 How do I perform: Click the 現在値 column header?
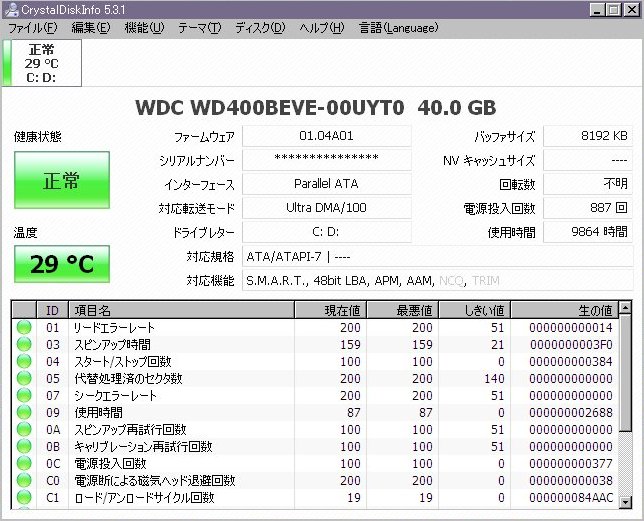[330, 310]
